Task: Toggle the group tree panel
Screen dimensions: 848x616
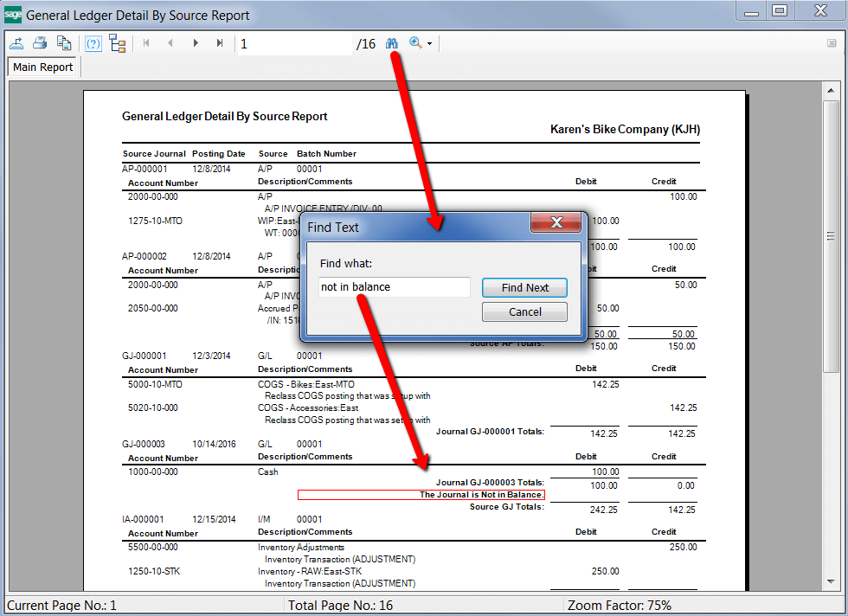Action: 118,42
